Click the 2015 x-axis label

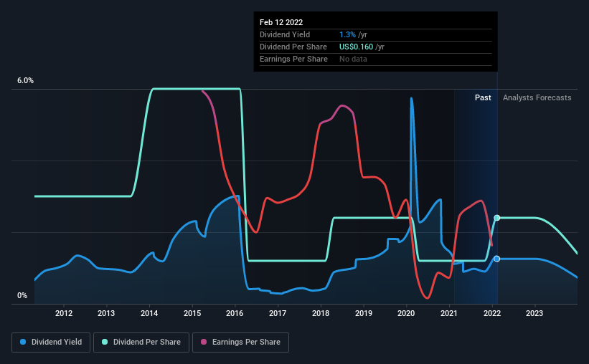point(192,313)
